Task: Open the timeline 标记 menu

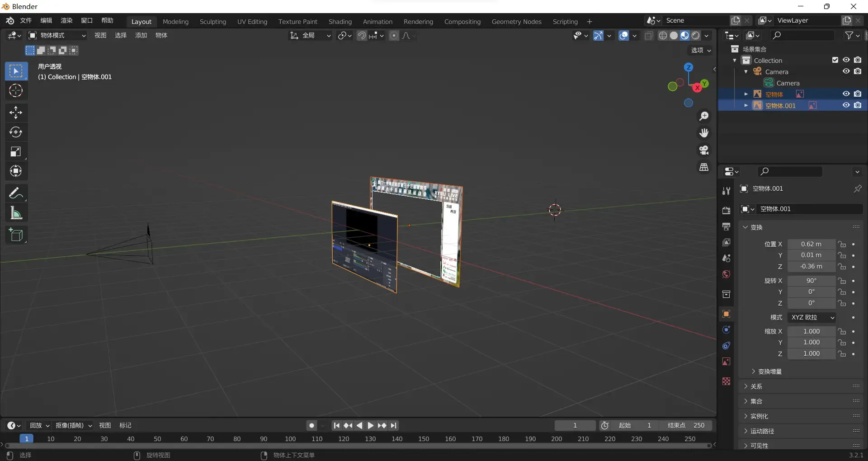Action: [125, 426]
